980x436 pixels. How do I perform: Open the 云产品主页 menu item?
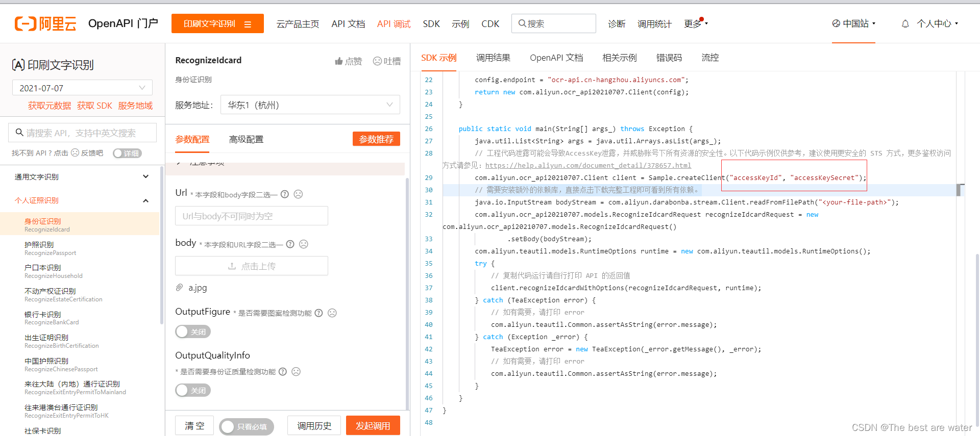[x=298, y=24]
